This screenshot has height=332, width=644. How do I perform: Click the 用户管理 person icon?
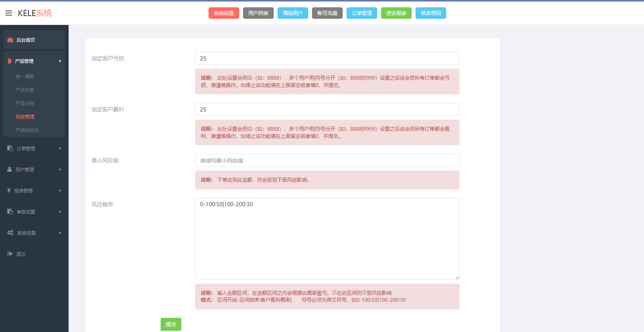tap(10, 169)
